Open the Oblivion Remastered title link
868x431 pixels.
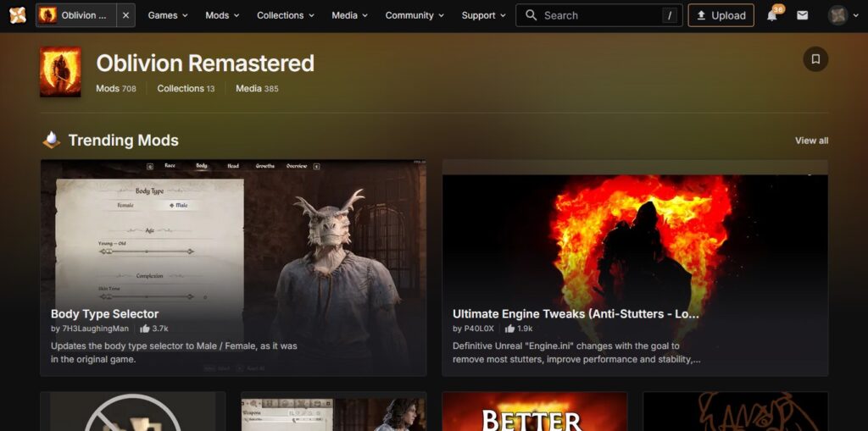pyautogui.click(x=205, y=64)
